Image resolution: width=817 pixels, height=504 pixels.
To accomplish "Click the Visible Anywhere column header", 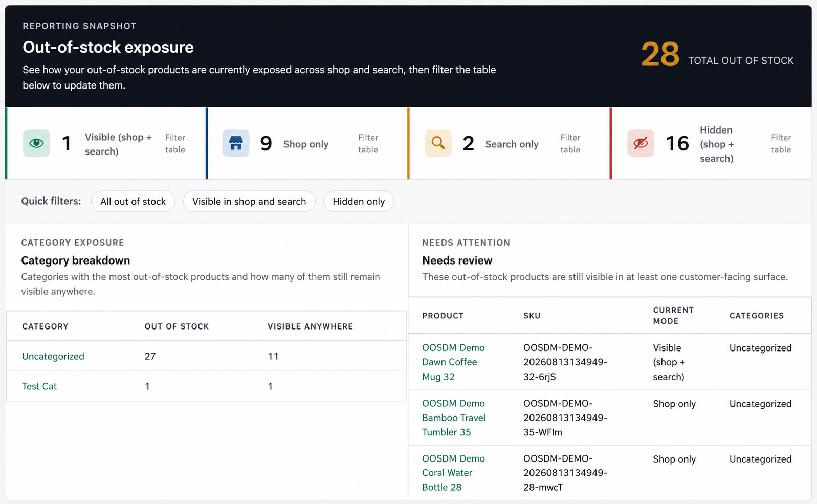I will pos(311,326).
